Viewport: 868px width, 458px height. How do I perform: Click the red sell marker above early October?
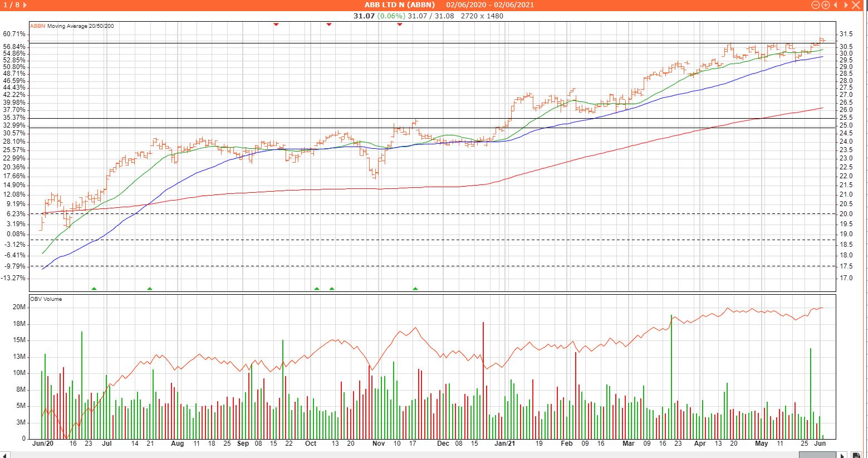329,25
